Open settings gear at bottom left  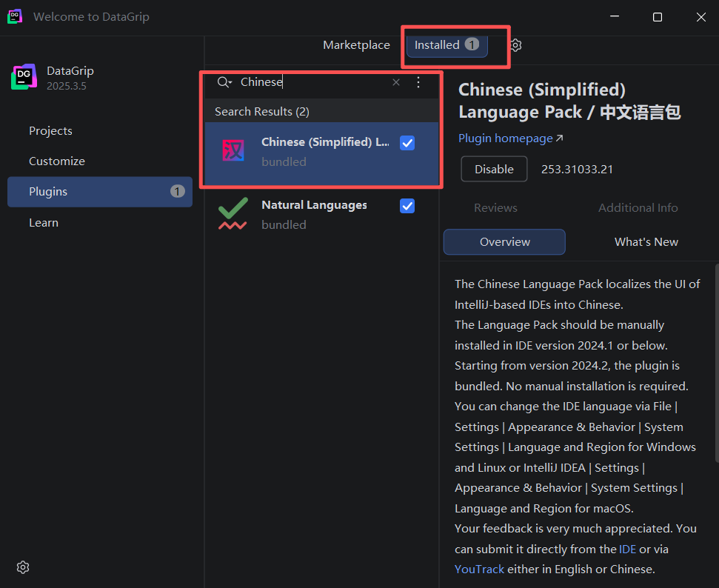tap(23, 567)
